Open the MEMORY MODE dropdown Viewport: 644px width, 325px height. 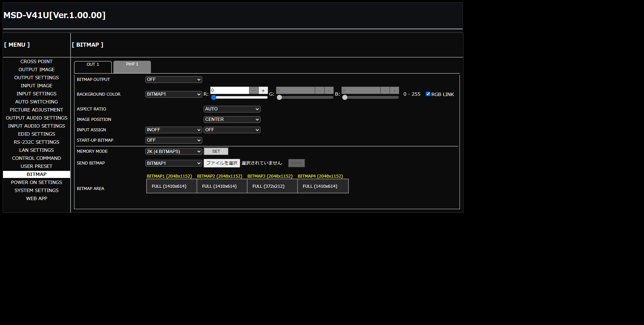[x=173, y=151]
